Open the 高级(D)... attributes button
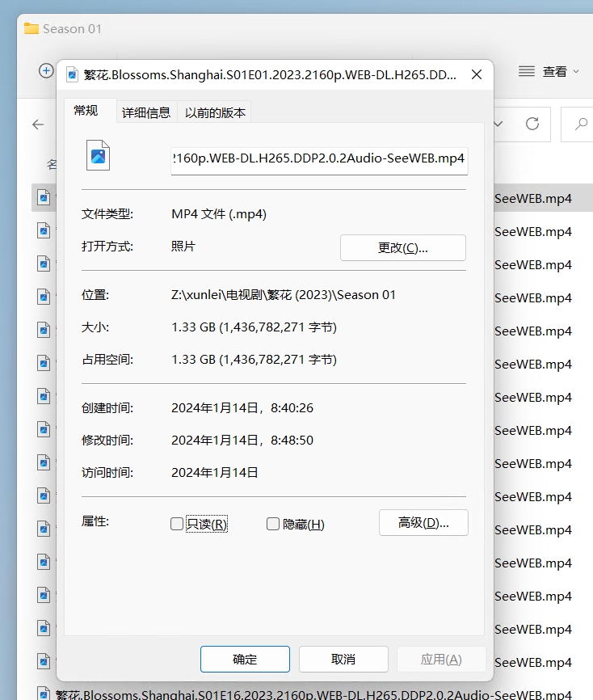This screenshot has height=700, width=593. coord(423,522)
